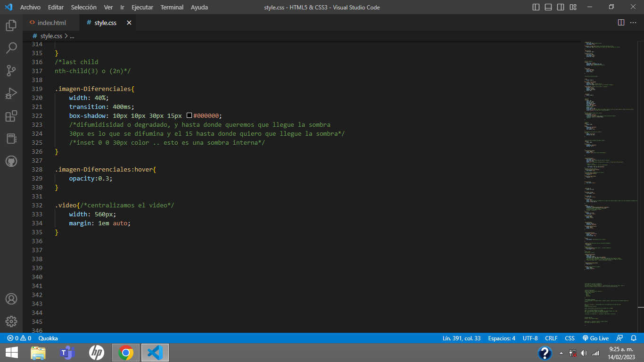Start Go Live server
The image size is (644, 362).
[595, 338]
